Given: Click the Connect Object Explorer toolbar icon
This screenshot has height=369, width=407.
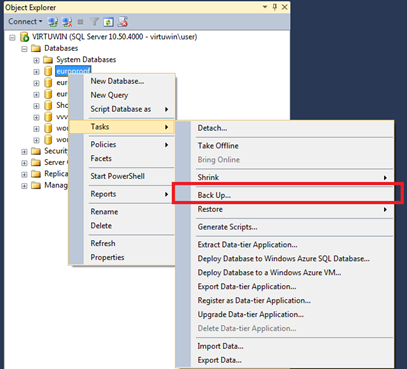Looking at the screenshot, I should (53, 22).
